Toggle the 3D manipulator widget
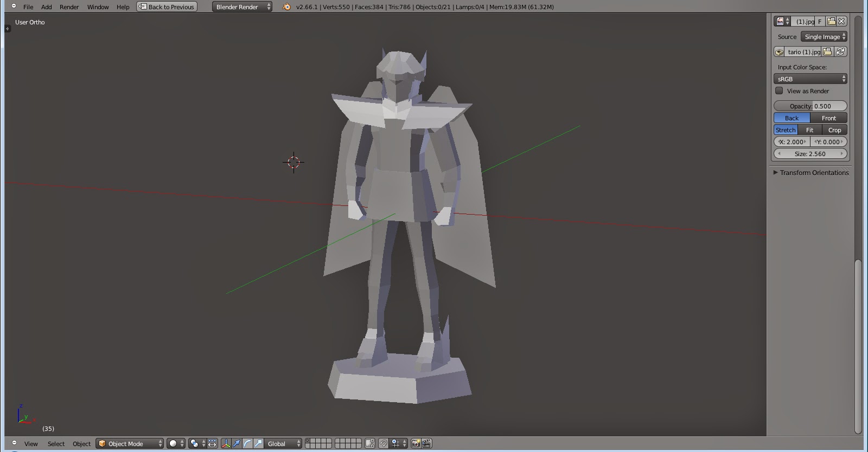The image size is (868, 452). (x=226, y=443)
